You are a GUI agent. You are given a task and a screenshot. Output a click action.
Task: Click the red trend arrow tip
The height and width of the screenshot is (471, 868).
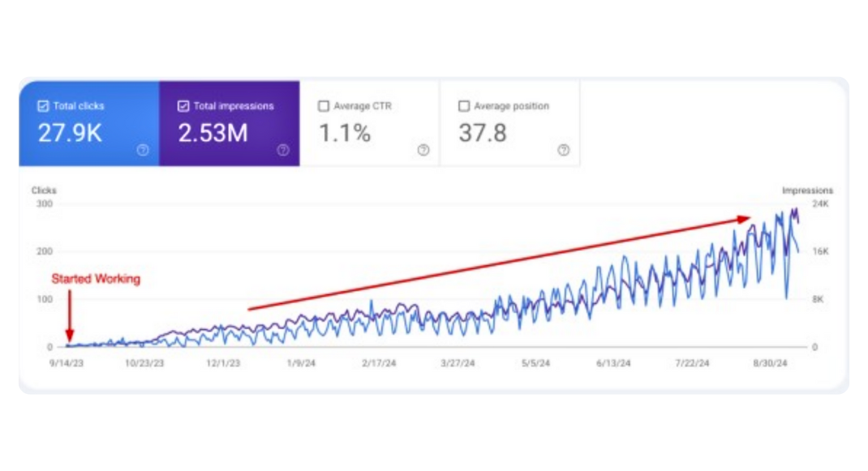(750, 217)
